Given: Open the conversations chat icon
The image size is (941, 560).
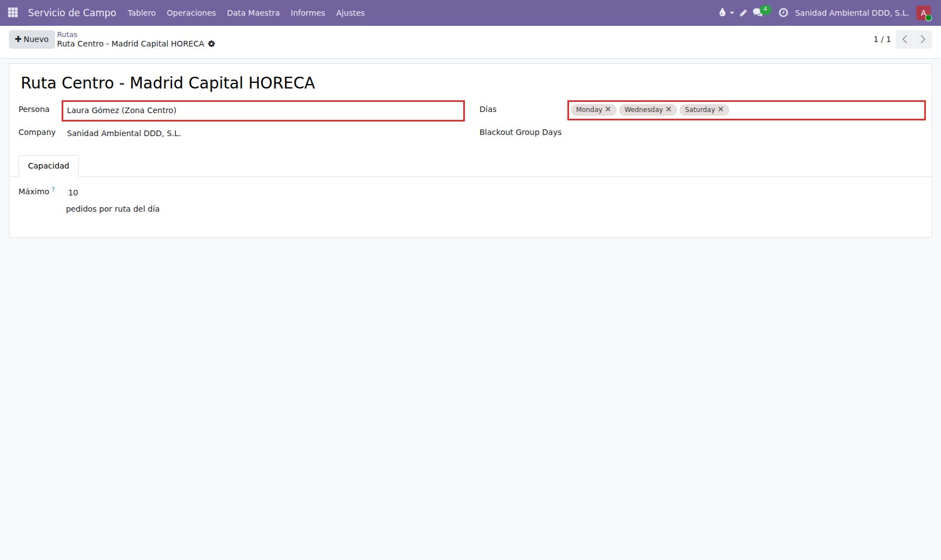Looking at the screenshot, I should [x=758, y=12].
